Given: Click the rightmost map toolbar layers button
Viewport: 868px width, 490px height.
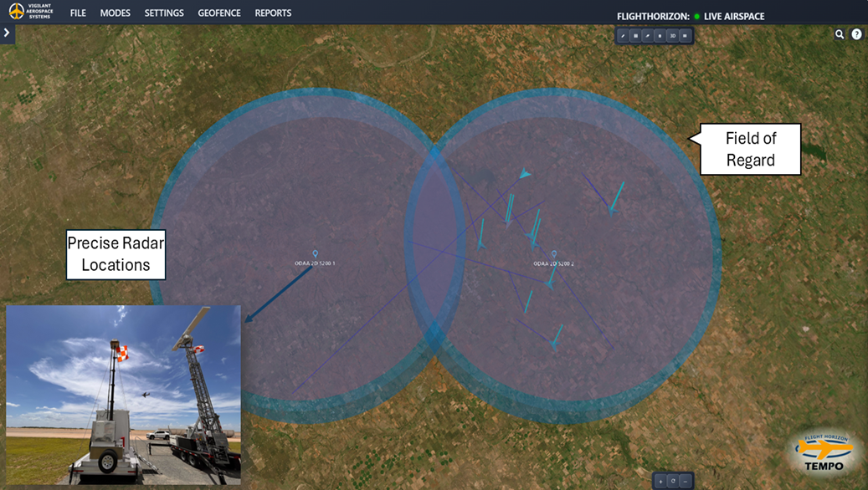Looking at the screenshot, I should 685,36.
